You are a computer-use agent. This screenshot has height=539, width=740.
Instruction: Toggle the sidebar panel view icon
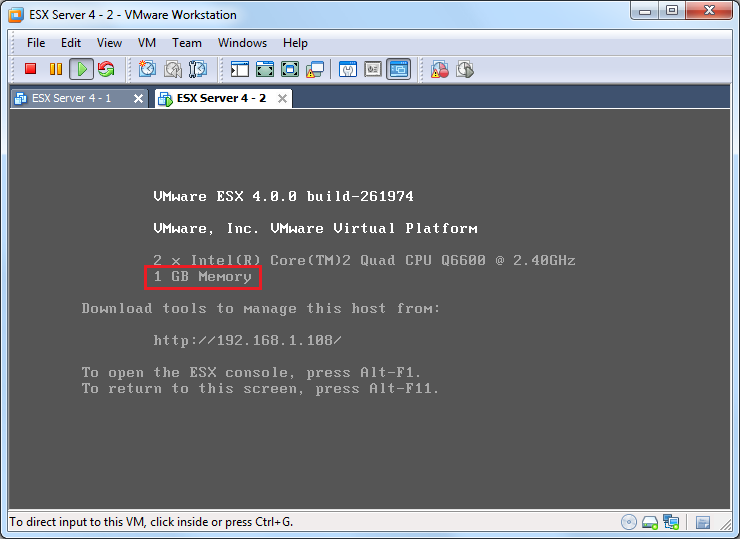point(240,69)
